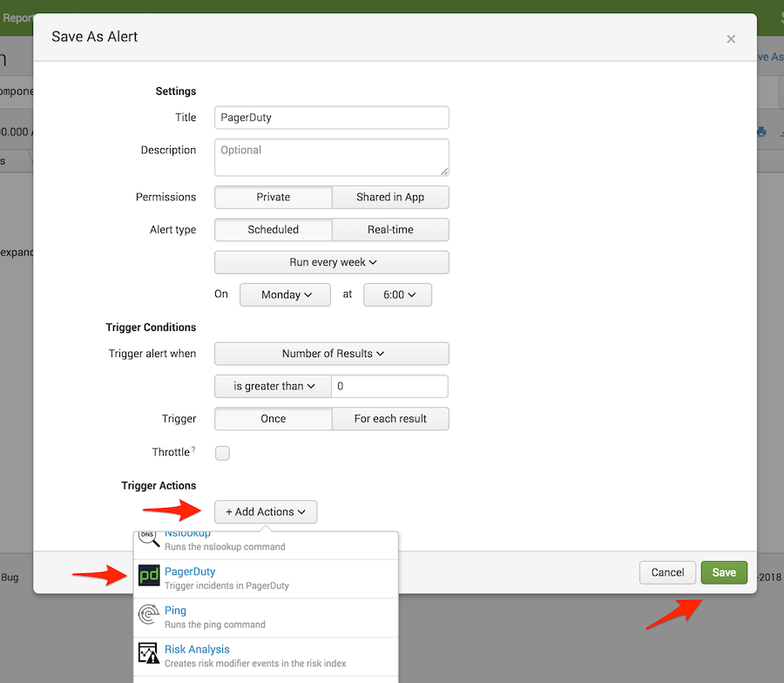Screen dimensions: 784x683
Task: Set permissions to Shared in App
Action: pos(390,197)
